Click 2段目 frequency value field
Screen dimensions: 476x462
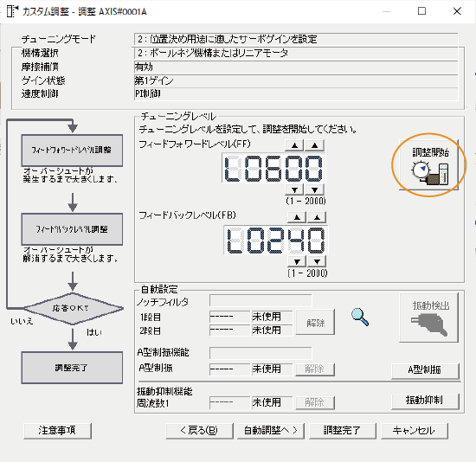click(229, 330)
